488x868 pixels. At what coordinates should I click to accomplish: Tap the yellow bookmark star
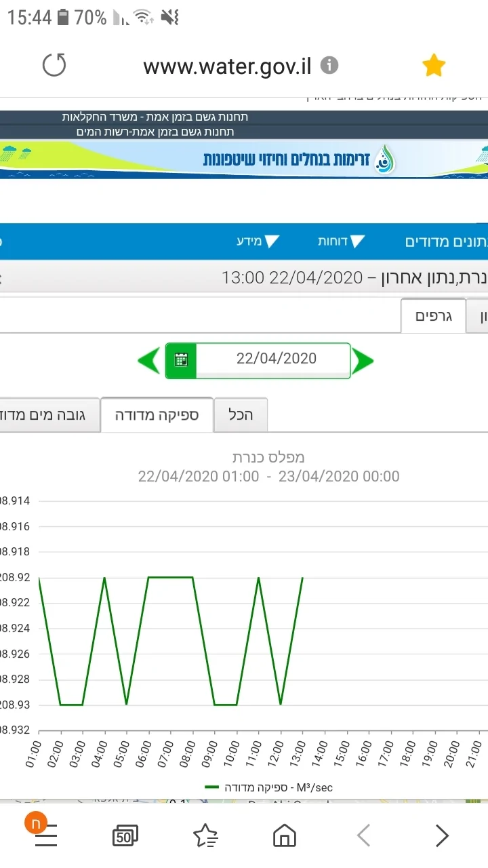433,66
